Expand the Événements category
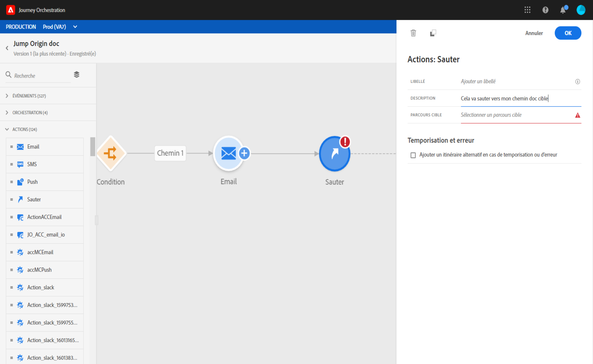 tap(29, 96)
